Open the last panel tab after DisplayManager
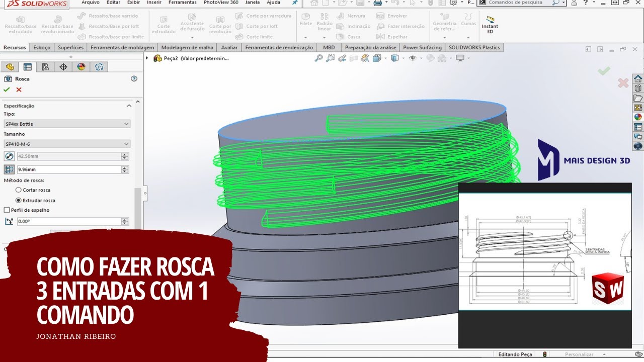The image size is (644, 362). (99, 67)
